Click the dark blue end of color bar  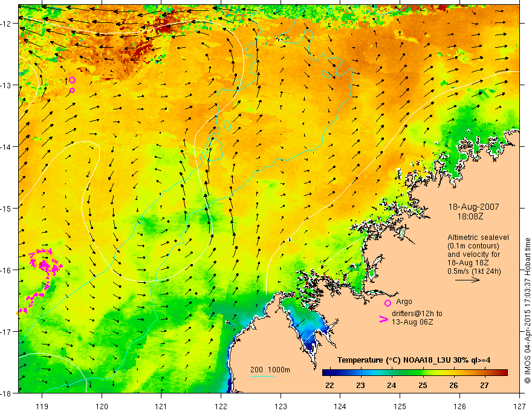326,373
